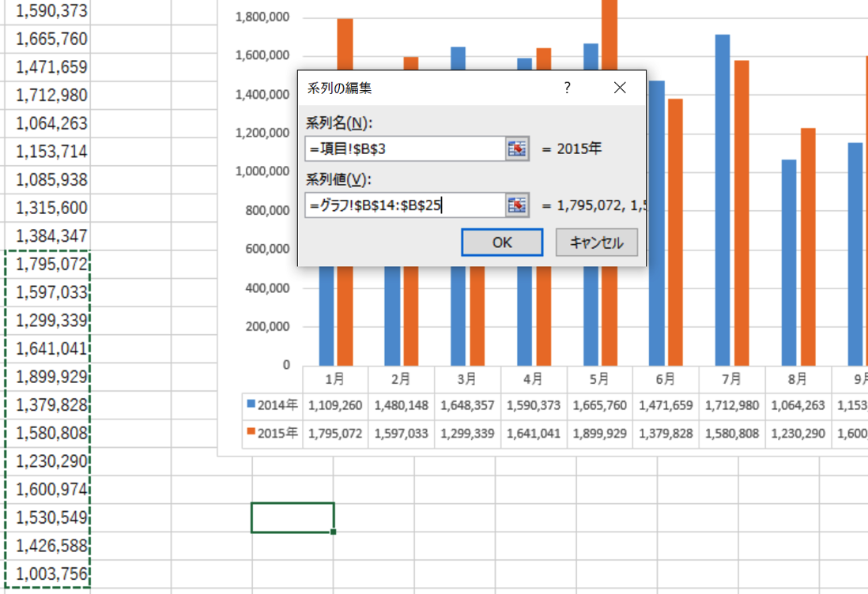Click the 系列値 input field with =グラフ!$B$14:$B$25

click(x=406, y=205)
